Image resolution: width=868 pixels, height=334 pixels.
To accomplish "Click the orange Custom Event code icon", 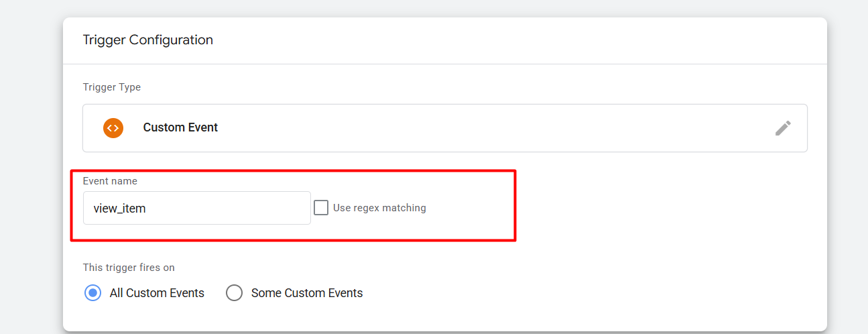I will click(x=113, y=127).
